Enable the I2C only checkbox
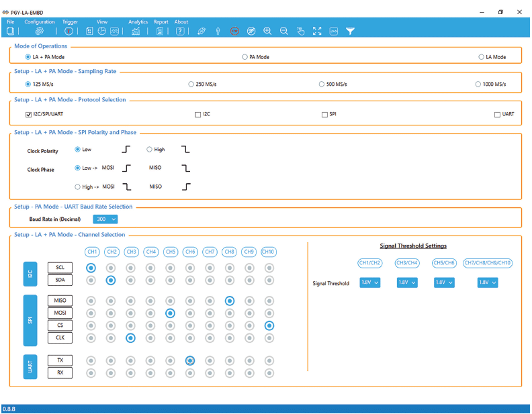The height and width of the screenshot is (414, 532). pos(197,115)
